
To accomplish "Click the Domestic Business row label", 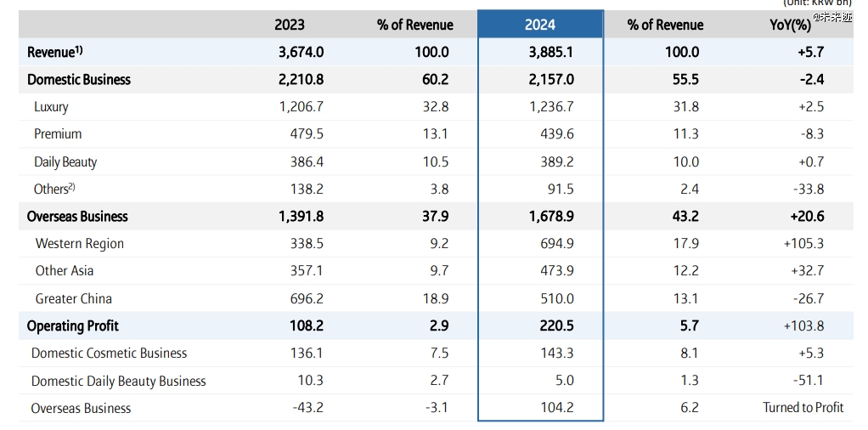I will tap(79, 79).
